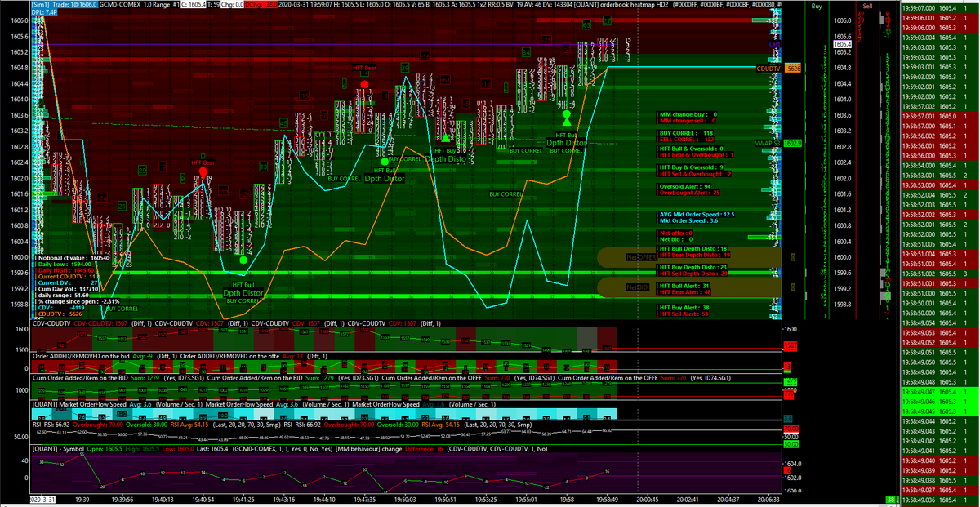Click the HFT Bull green dot near 1599.9
The height and width of the screenshot is (507, 980).
[x=243, y=260]
